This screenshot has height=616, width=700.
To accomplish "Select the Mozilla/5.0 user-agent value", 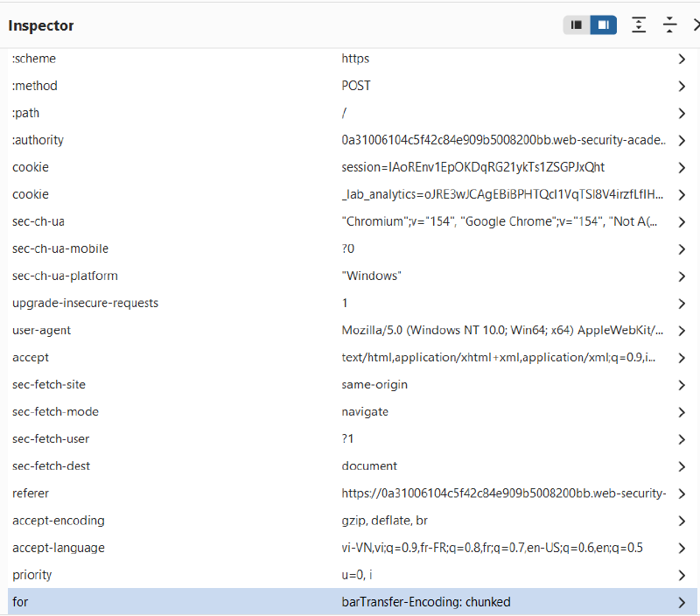I will click(502, 331).
